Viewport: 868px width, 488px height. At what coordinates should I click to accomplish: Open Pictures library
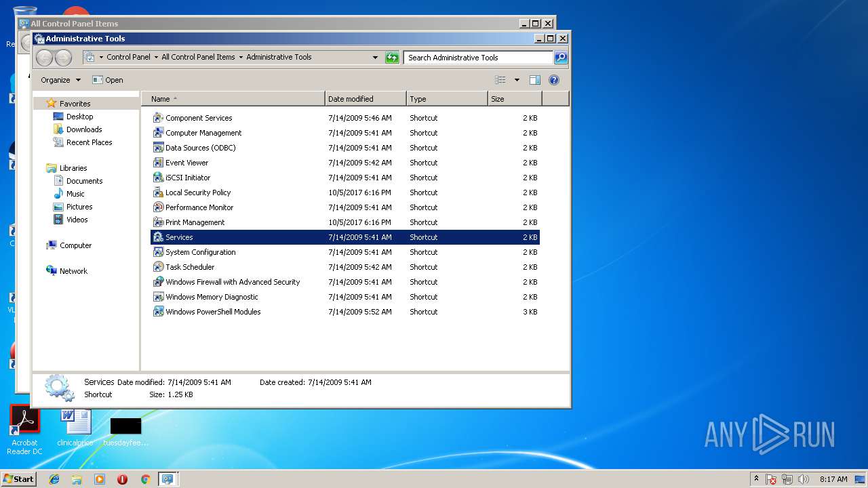tap(79, 207)
